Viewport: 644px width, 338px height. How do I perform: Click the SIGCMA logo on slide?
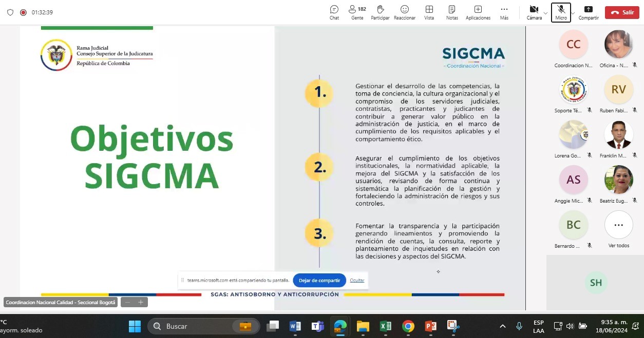click(473, 57)
